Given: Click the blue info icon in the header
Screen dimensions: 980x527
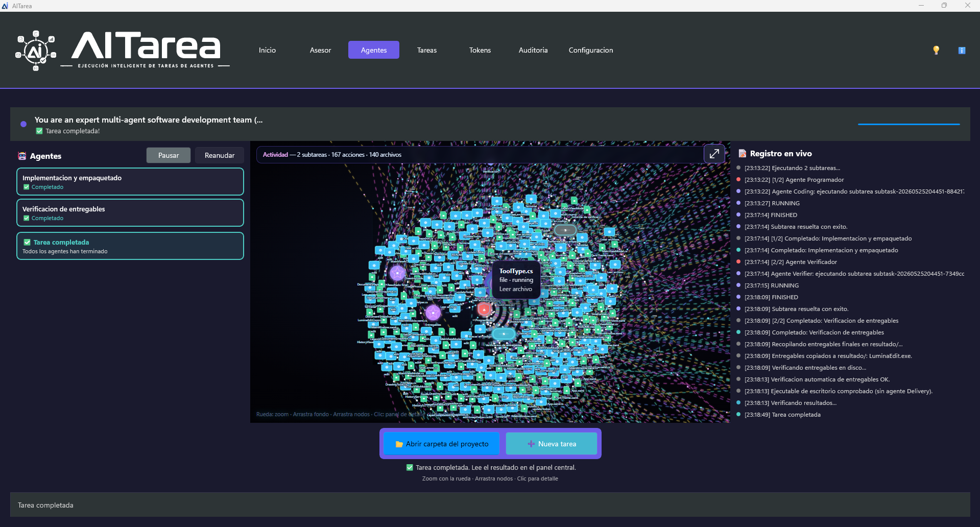Looking at the screenshot, I should tap(962, 50).
